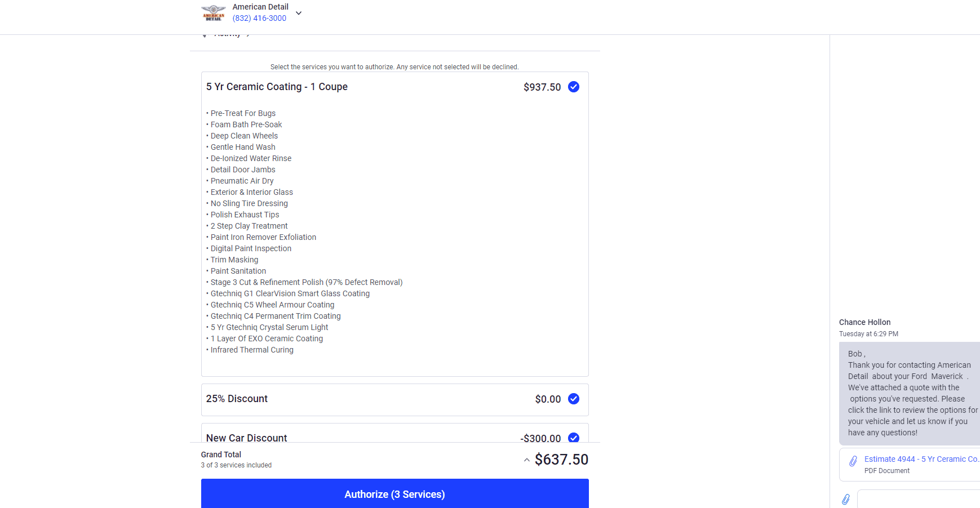
Task: Toggle the 25% Discount checkbox
Action: tap(574, 399)
